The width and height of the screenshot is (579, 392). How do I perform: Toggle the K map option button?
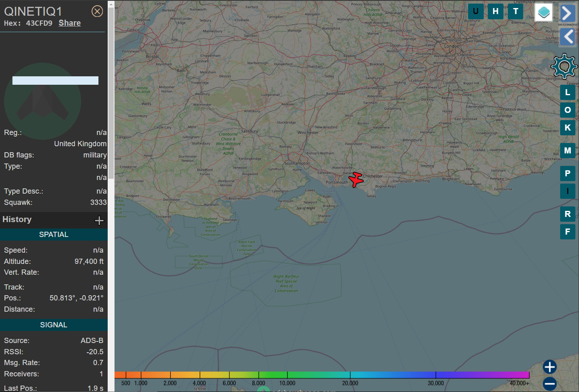[x=567, y=128]
